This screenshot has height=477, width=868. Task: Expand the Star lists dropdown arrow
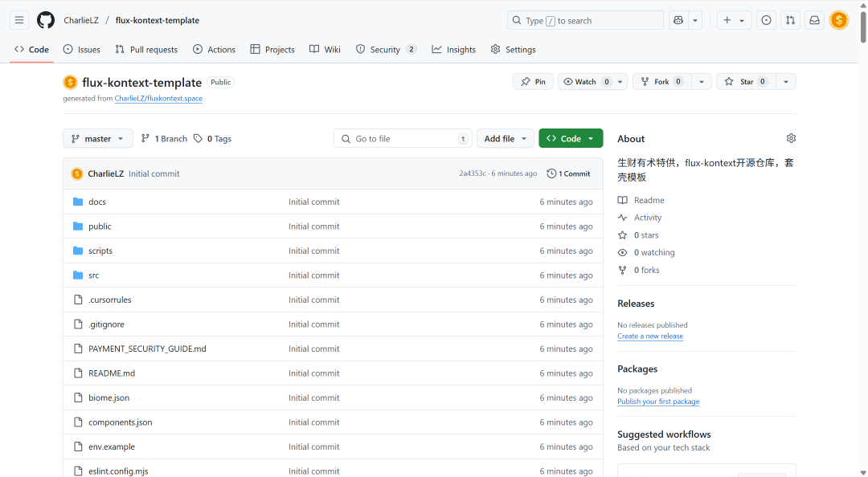786,81
